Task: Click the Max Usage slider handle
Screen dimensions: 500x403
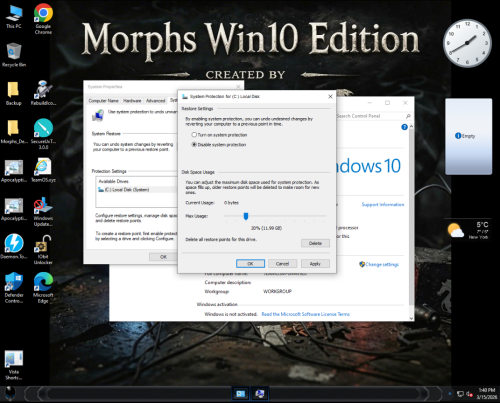Action: [x=246, y=216]
